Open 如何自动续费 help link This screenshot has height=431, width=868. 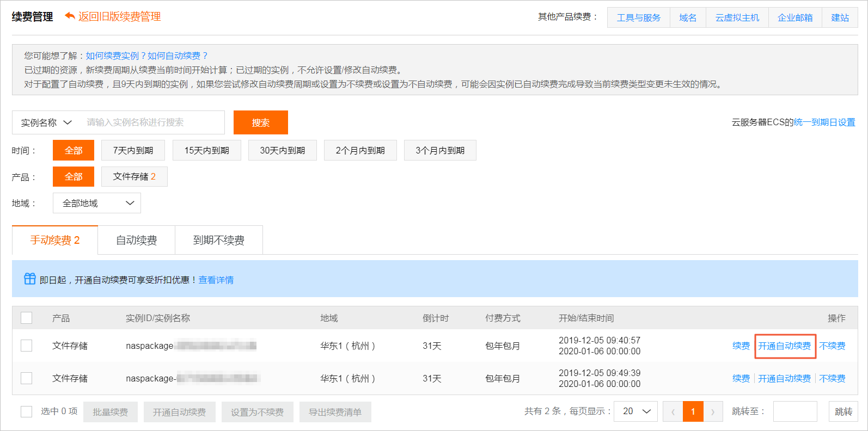[178, 56]
